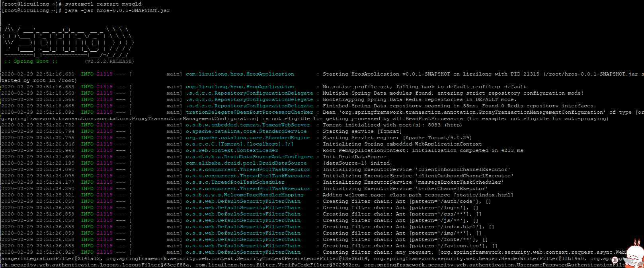Click the 'Creating filter chain: any request' message
The image size is (644, 268).
(378, 252)
